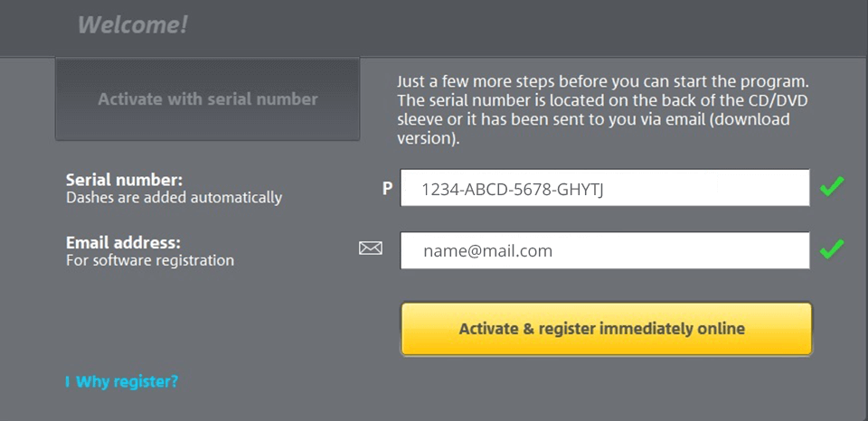The width and height of the screenshot is (868, 421).
Task: Click the "Serial number:" label
Action: (124, 180)
